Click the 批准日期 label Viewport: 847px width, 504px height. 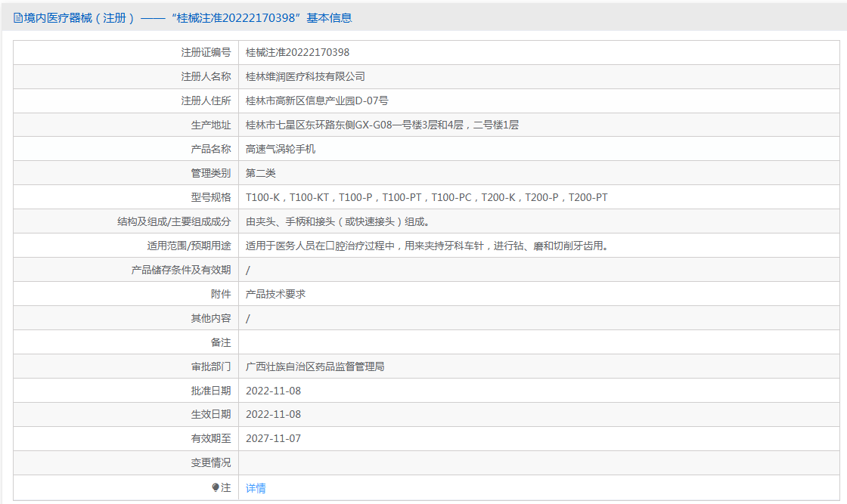click(x=211, y=391)
